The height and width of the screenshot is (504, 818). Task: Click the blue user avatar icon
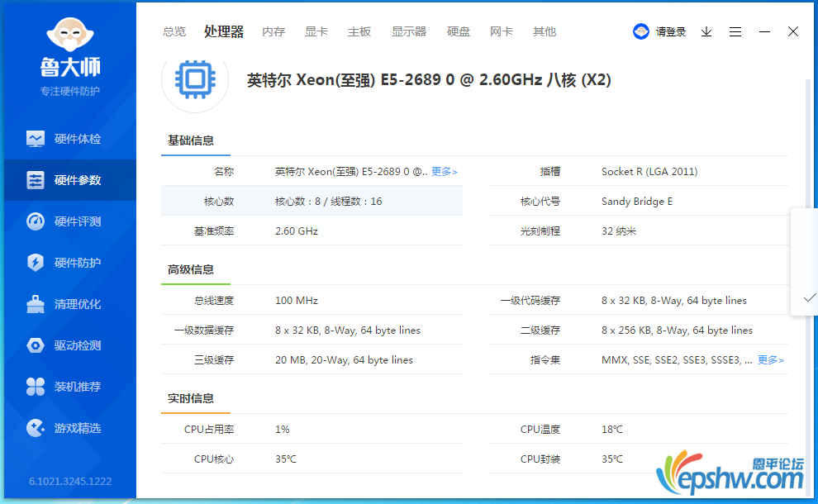[640, 32]
